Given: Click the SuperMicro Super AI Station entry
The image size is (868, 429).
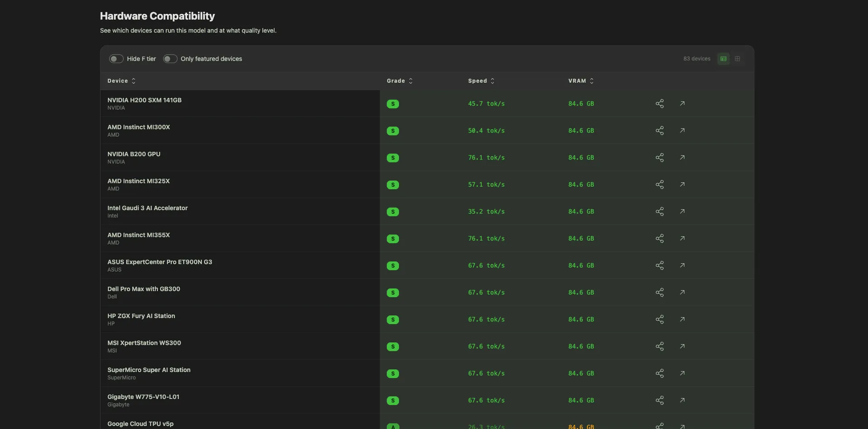Looking at the screenshot, I should (149, 370).
